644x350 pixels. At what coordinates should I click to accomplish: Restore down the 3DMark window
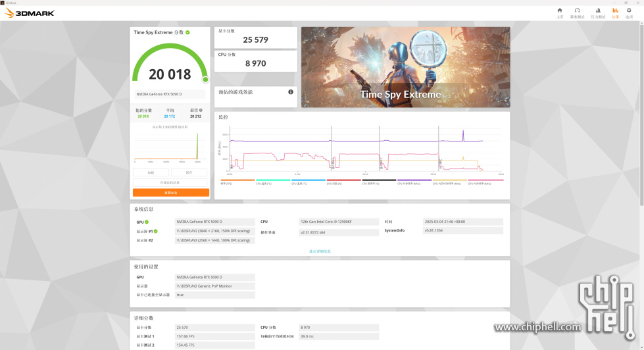click(626, 3)
